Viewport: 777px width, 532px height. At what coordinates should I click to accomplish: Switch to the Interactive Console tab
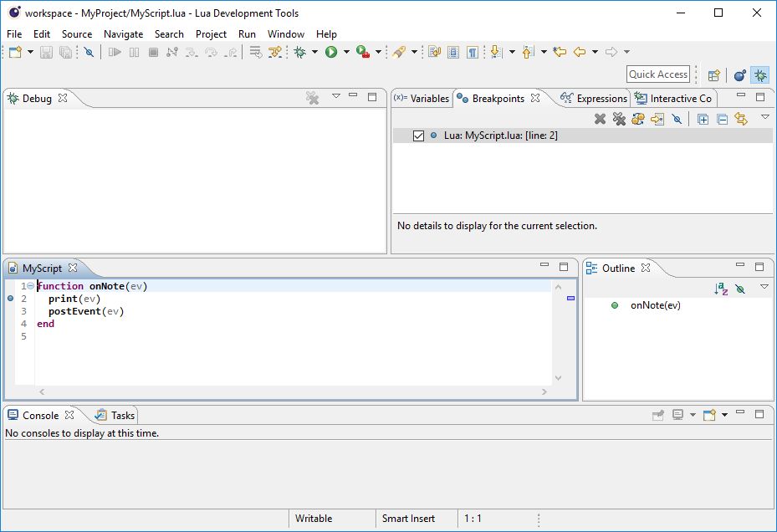click(x=674, y=99)
